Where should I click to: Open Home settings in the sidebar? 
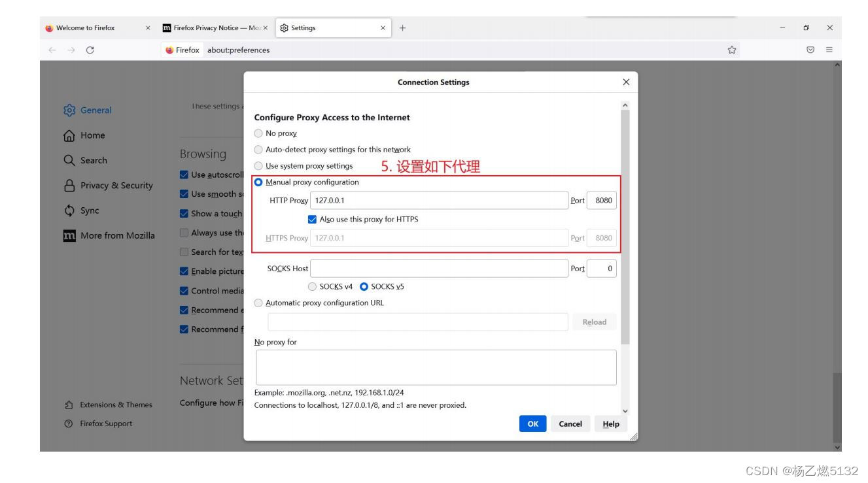click(x=85, y=135)
